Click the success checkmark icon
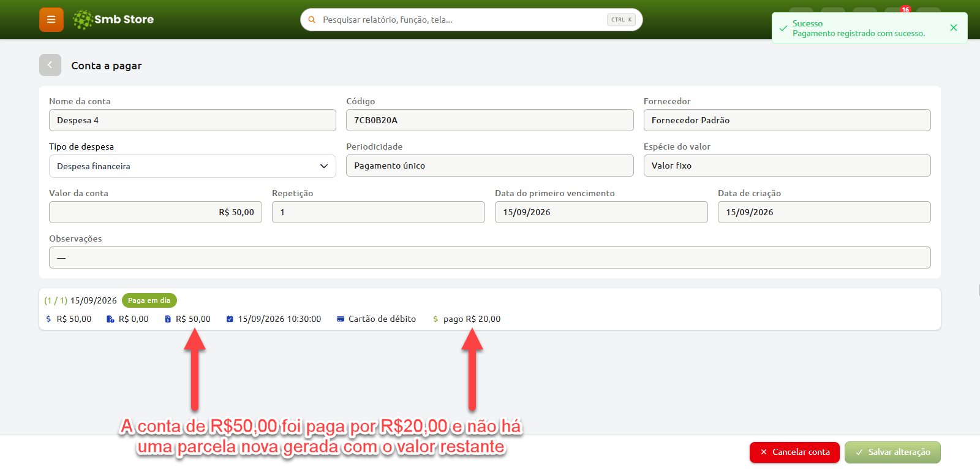This screenshot has height=469, width=980. click(783, 28)
